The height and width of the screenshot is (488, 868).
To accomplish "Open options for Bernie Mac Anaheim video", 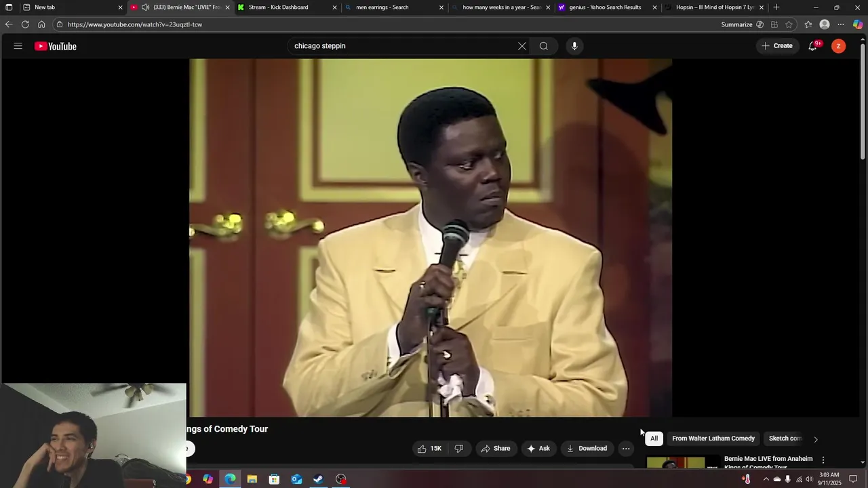I will (x=823, y=460).
